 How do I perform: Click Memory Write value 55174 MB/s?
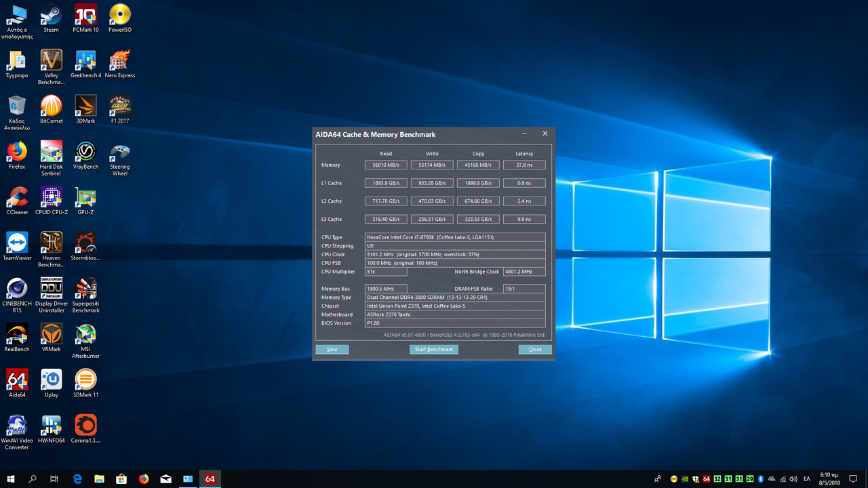[432, 165]
